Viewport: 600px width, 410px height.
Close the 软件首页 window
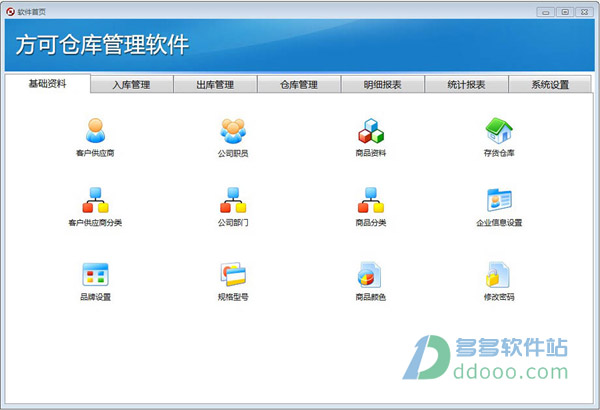tap(585, 12)
